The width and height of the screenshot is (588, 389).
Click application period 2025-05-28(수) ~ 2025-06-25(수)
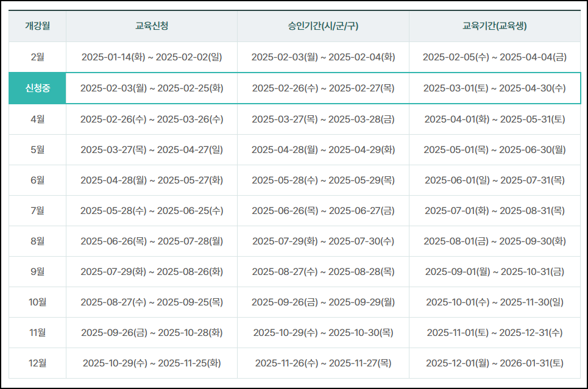[x=152, y=210]
